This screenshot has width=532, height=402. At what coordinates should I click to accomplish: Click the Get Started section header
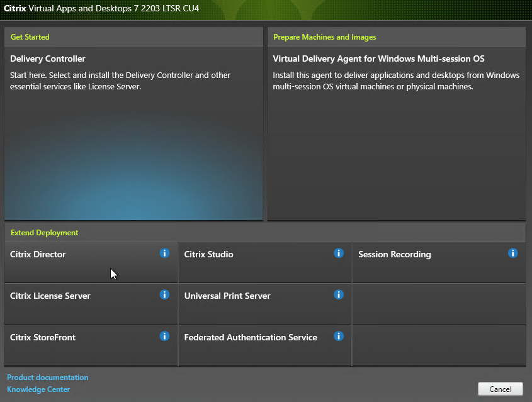(30, 37)
